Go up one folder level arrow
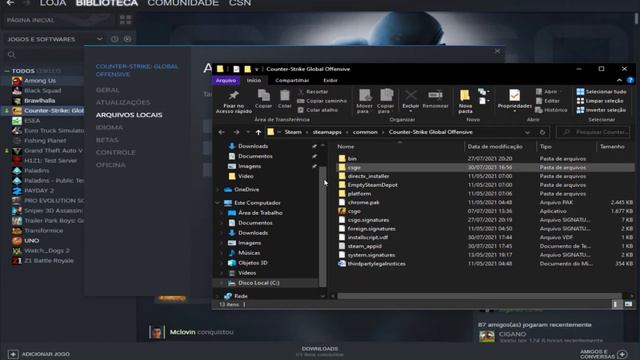 (258, 132)
